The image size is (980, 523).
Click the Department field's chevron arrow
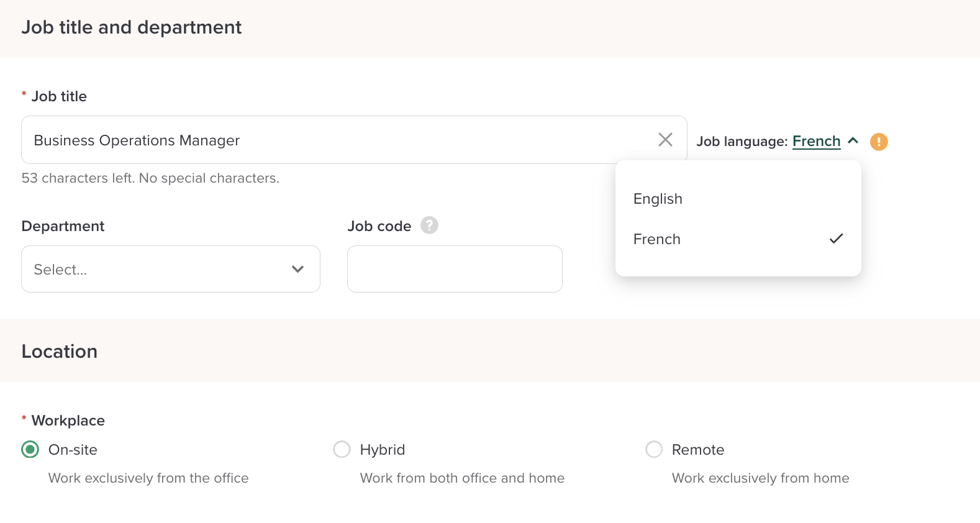[297, 269]
